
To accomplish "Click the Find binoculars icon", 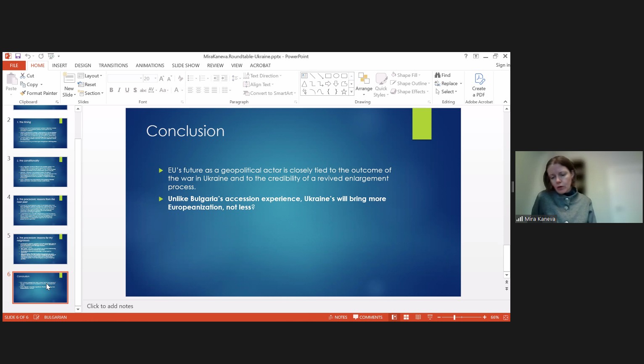I will pyautogui.click(x=438, y=75).
